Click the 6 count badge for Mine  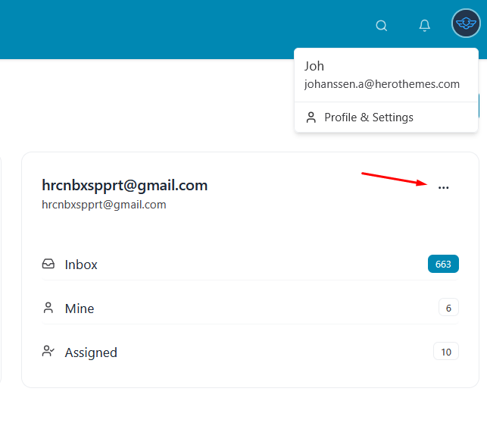click(x=448, y=308)
